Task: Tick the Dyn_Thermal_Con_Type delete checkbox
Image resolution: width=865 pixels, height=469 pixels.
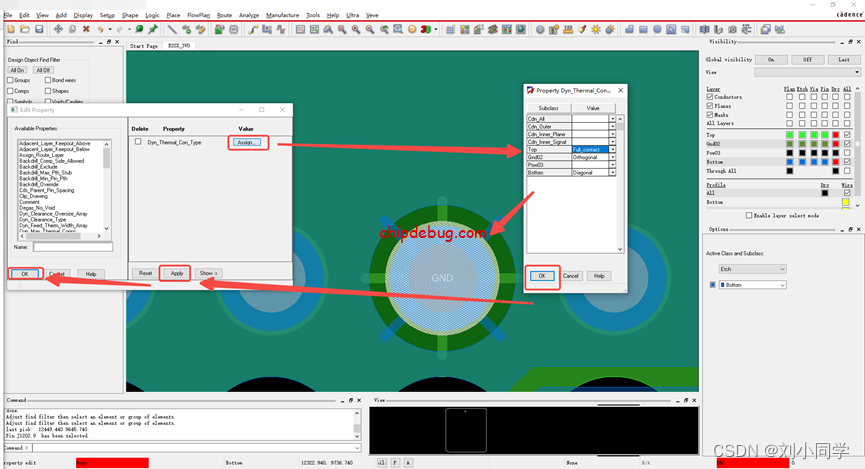Action: (138, 142)
